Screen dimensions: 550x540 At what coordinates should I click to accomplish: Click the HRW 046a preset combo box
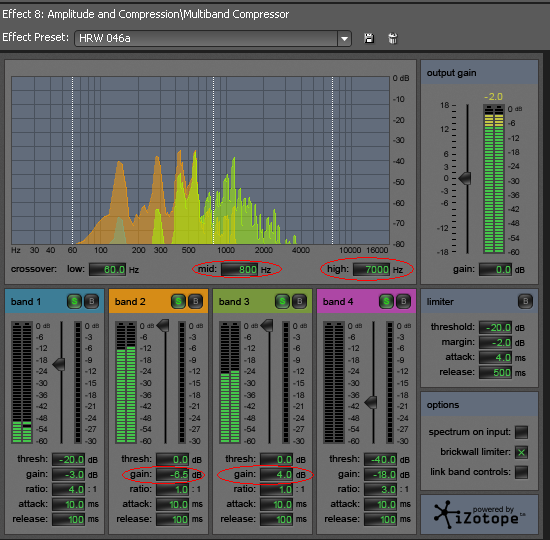tap(213, 38)
